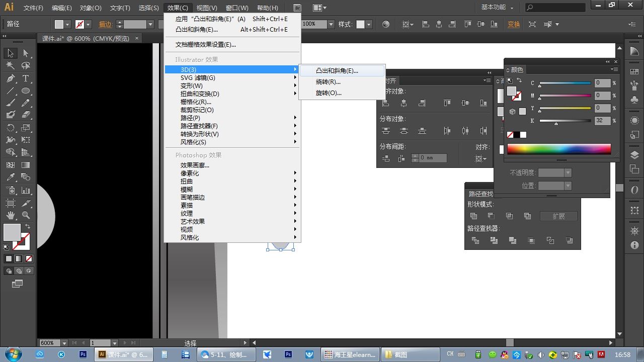Screen dimensions: 644x362
Task: Select the Direct Selection (white arrow) tool
Action: click(x=26, y=53)
